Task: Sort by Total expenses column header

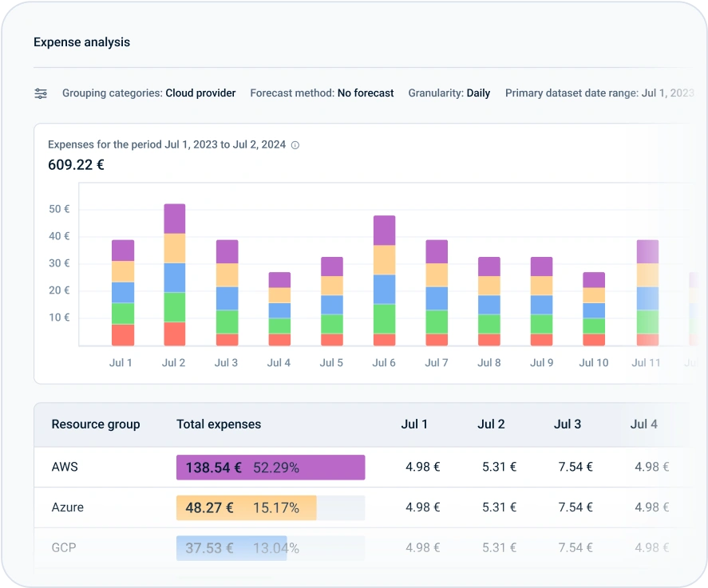Action: coord(219,424)
